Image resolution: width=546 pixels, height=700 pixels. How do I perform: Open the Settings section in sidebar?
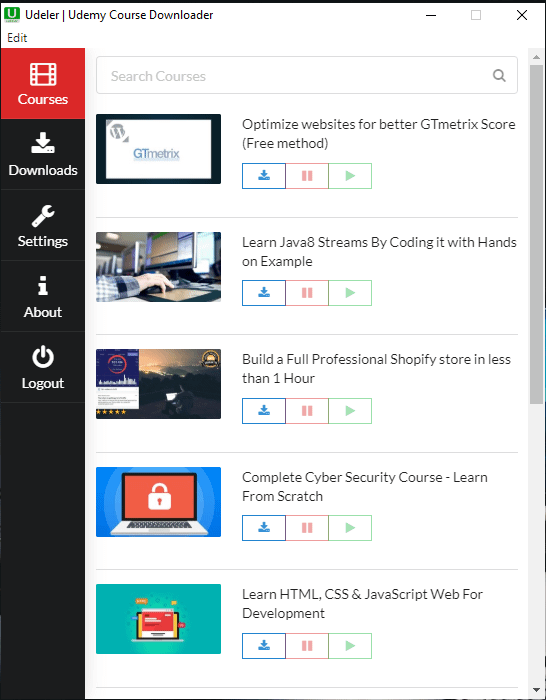(x=43, y=225)
